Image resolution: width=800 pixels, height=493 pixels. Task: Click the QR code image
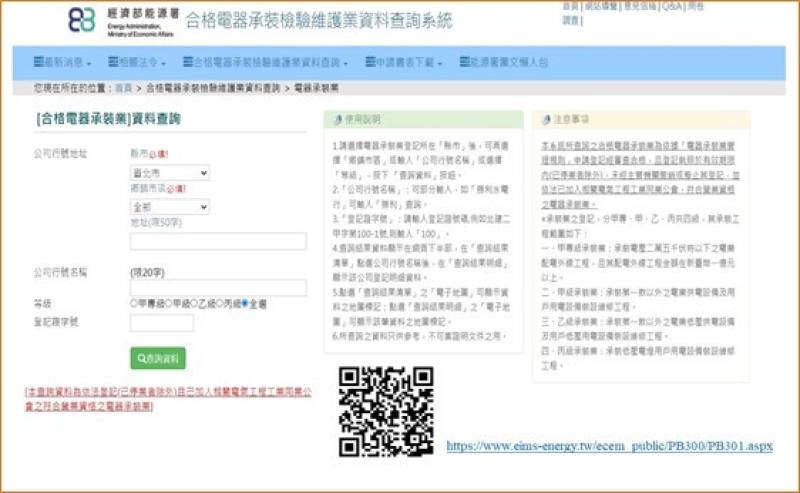tap(386, 411)
